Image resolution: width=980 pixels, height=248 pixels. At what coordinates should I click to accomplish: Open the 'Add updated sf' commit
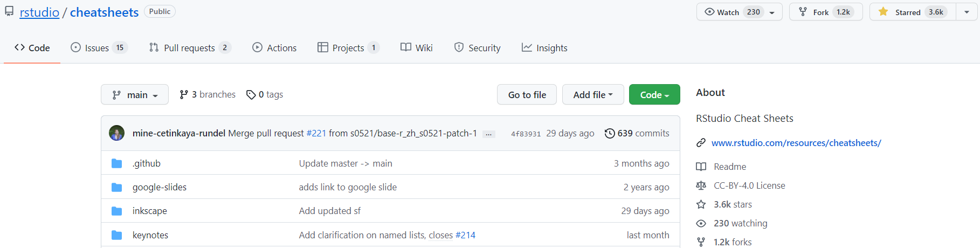330,211
